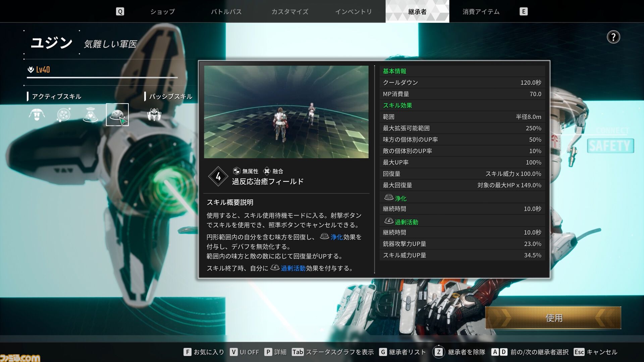The image size is (644, 362).
Task: Click UI OFF label
Action: (x=249, y=352)
